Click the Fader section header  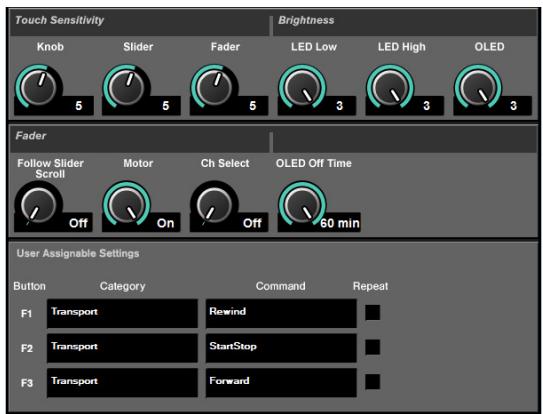pyautogui.click(x=30, y=136)
